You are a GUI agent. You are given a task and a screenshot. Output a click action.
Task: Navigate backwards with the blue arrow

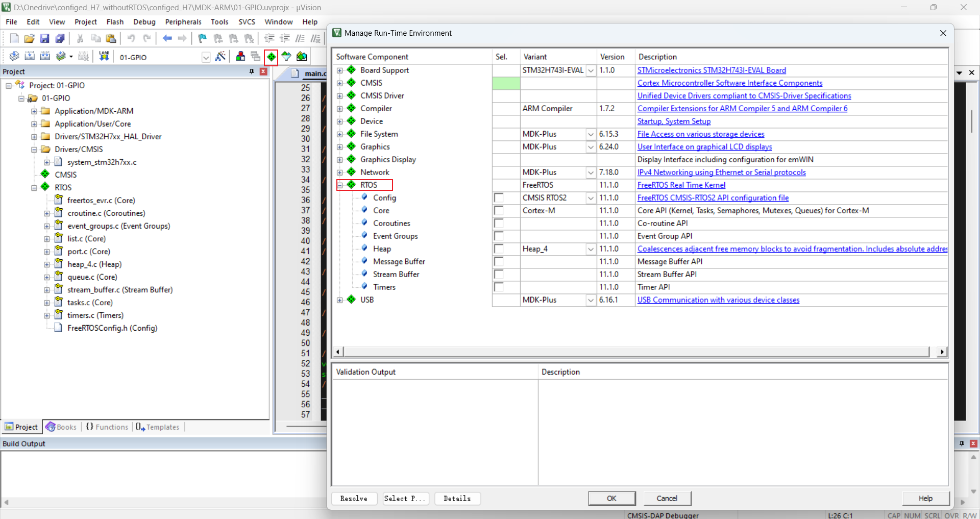(167, 38)
